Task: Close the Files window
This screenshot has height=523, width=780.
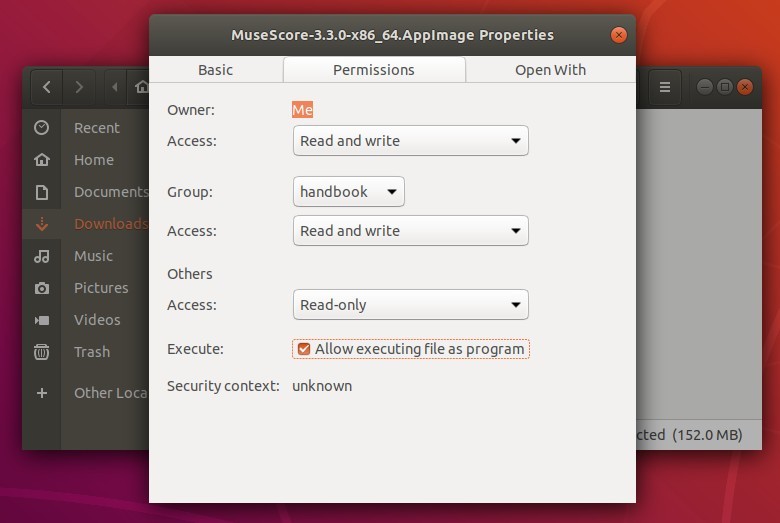Action: 745,87
